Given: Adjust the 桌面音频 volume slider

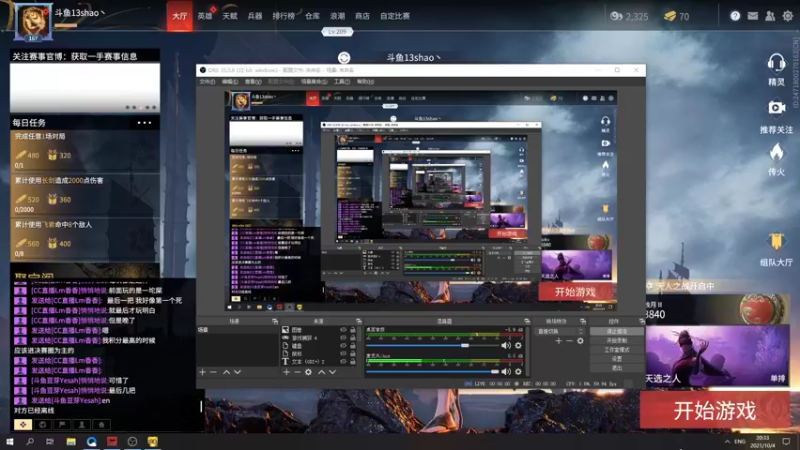Looking at the screenshot, I should (x=432, y=345).
